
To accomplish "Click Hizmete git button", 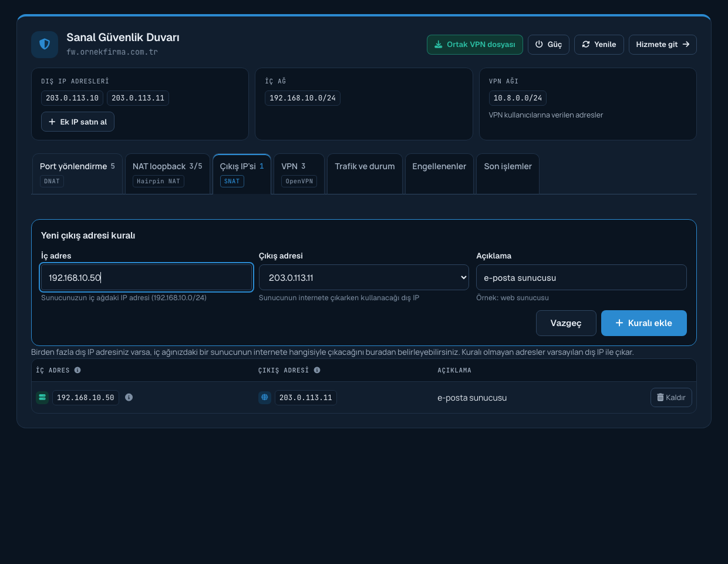I will point(663,45).
